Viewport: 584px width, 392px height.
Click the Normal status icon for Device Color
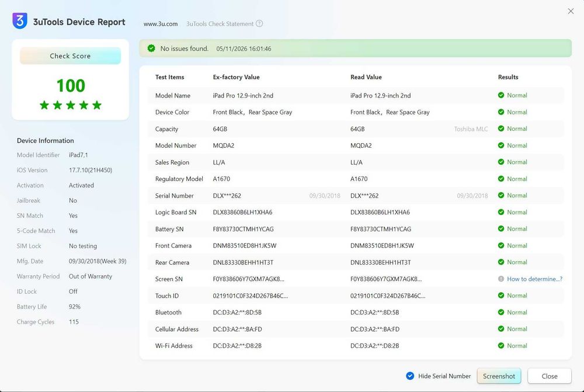[x=501, y=112]
